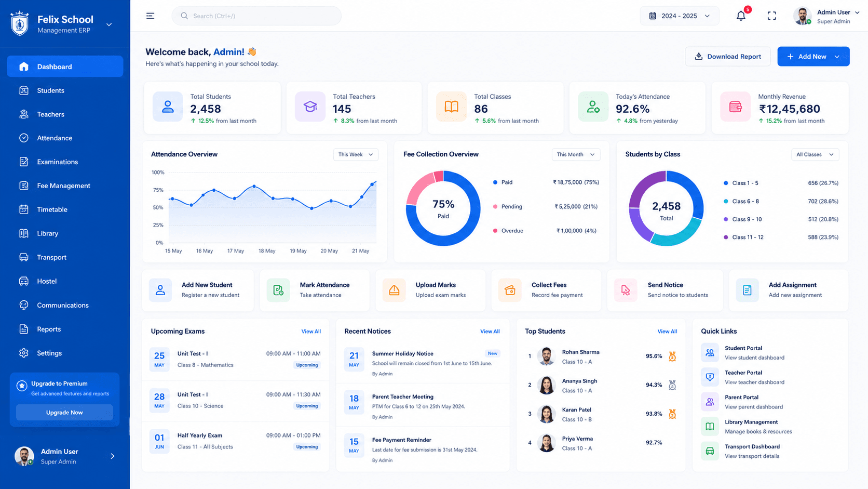Viewport: 868px width, 489px height.
Task: Expand the 2024 - 2025 academic year selector
Action: [x=679, y=16]
